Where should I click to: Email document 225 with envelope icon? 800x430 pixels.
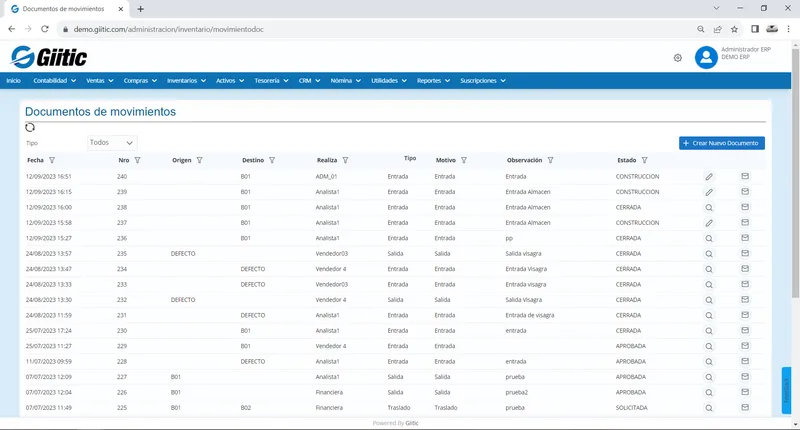(x=745, y=407)
